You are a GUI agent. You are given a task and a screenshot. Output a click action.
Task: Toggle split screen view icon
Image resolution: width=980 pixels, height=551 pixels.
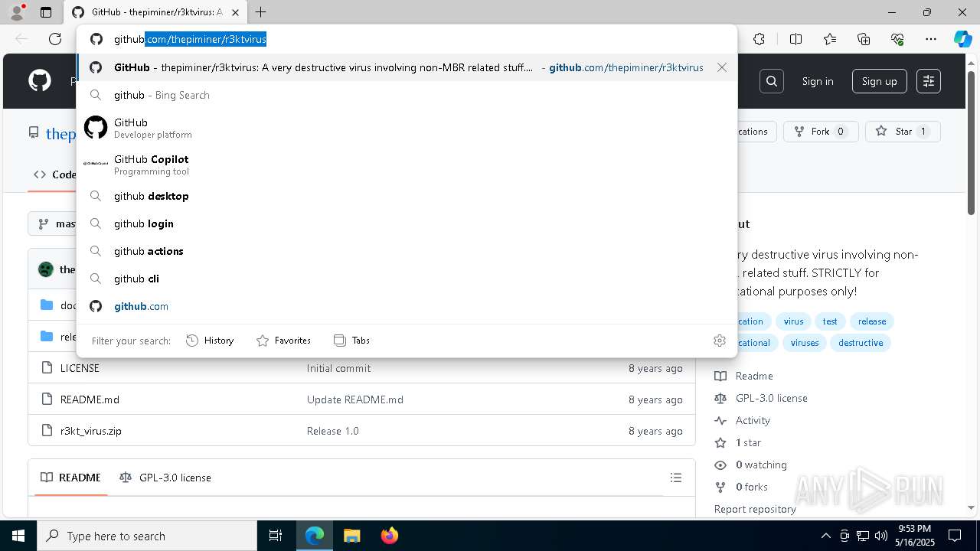[x=795, y=39]
